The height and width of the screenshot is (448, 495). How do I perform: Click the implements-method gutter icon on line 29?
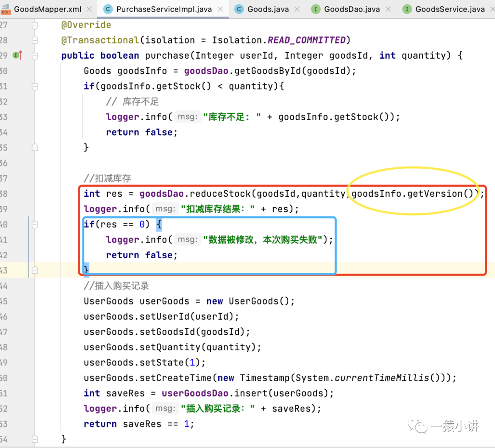[17, 55]
